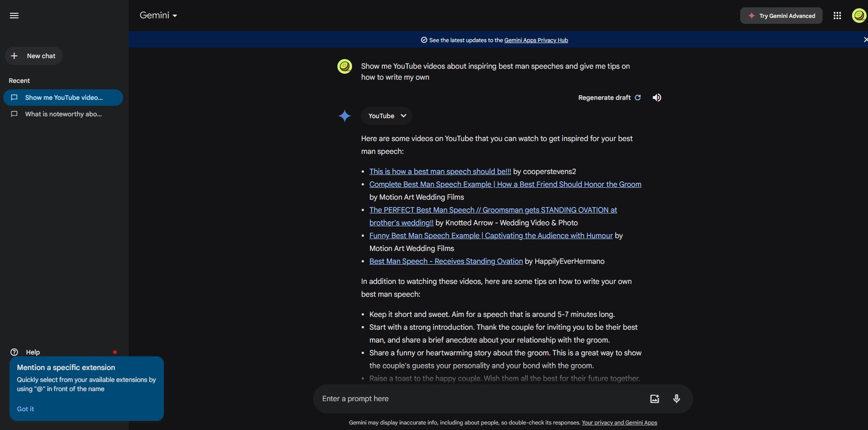Open the Gemini Apps Privacy Hub link
Image resolution: width=868 pixels, height=430 pixels.
click(x=536, y=40)
